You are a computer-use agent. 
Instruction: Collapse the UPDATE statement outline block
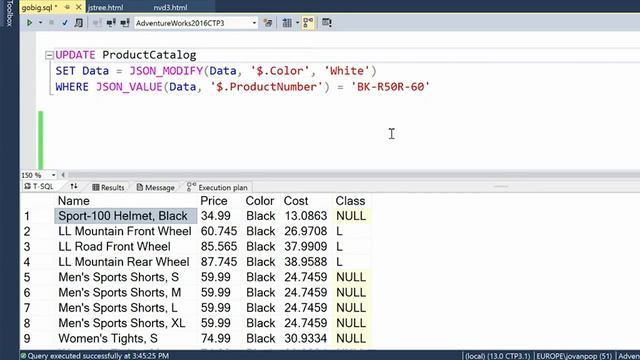tap(49, 55)
